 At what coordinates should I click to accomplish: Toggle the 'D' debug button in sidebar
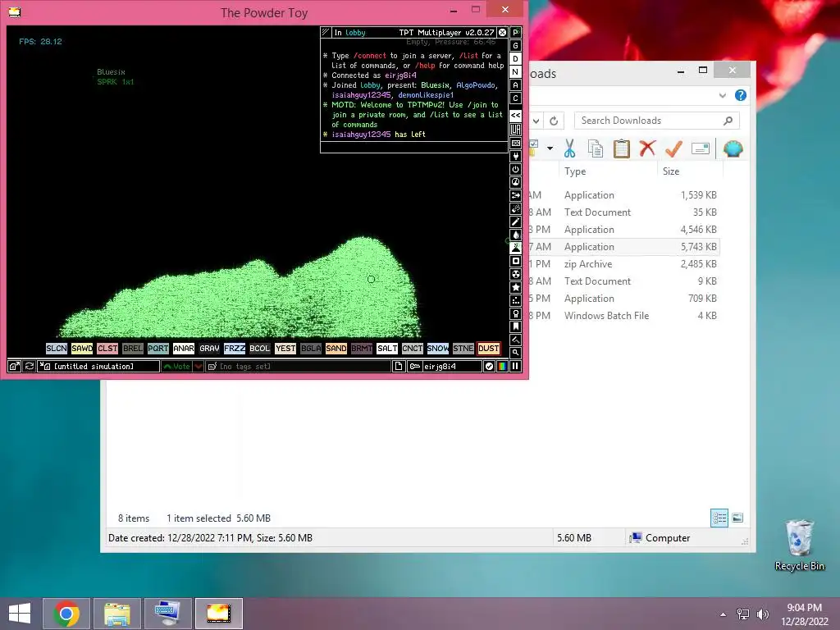(x=515, y=59)
